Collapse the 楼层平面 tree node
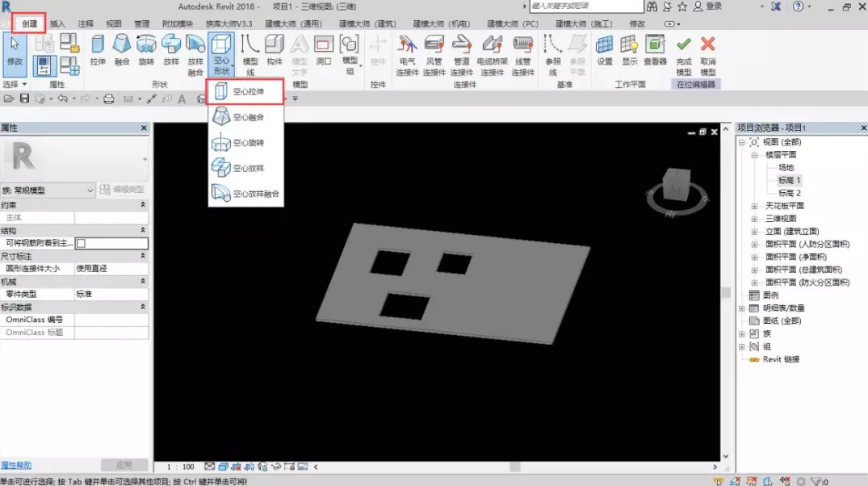868x486 pixels. [754, 155]
